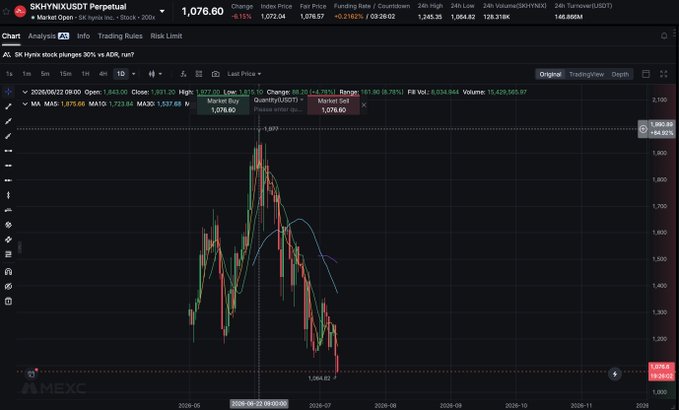Open the chart settings grid icon
This screenshot has width=679, height=410.
(x=199, y=74)
